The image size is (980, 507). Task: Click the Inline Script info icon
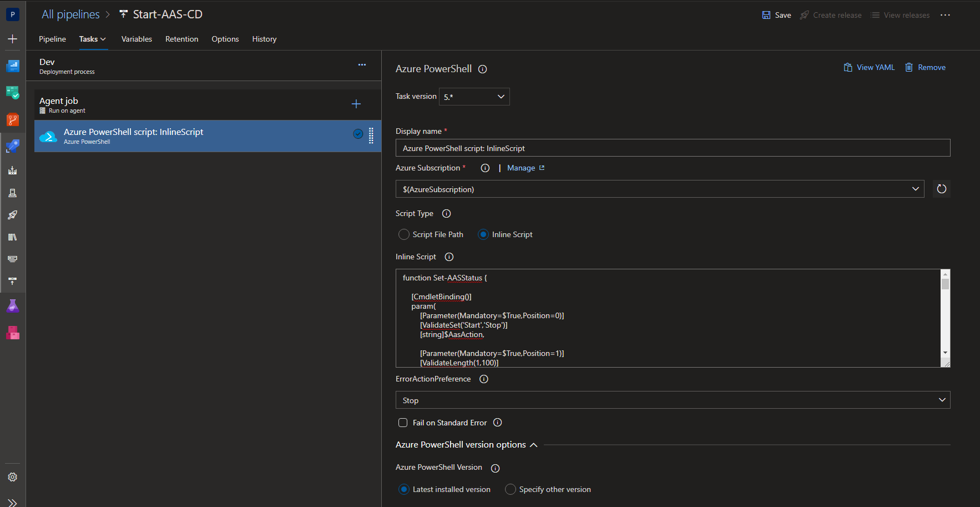[x=449, y=257]
